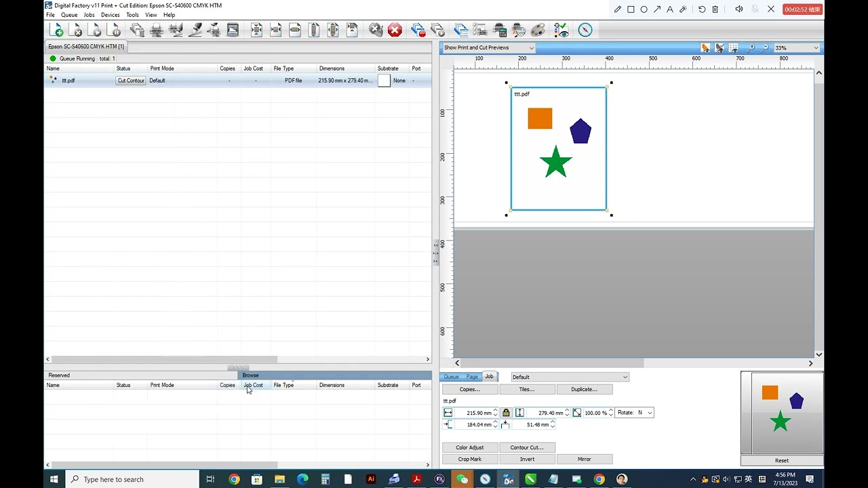Open the 33% zoom level dropdown
Image resolution: width=868 pixels, height=488 pixels.
796,47
